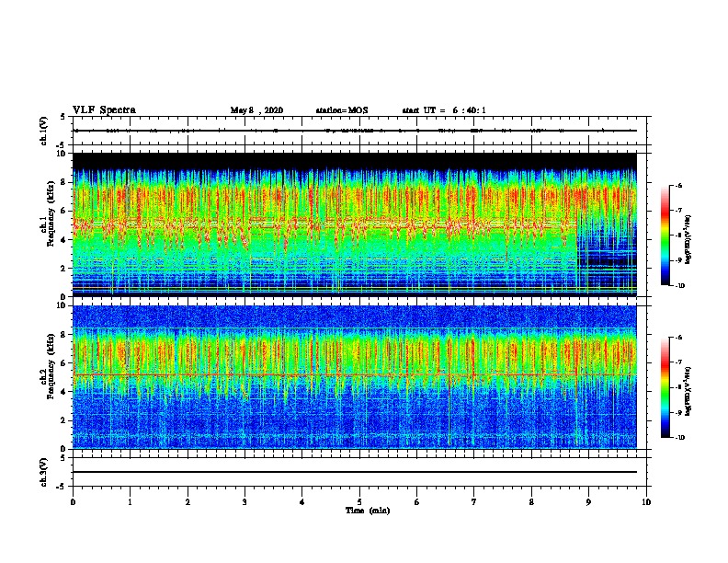Click the ch.1 spectrogram color scale bar
The height and width of the screenshot is (563, 728).
665,236
